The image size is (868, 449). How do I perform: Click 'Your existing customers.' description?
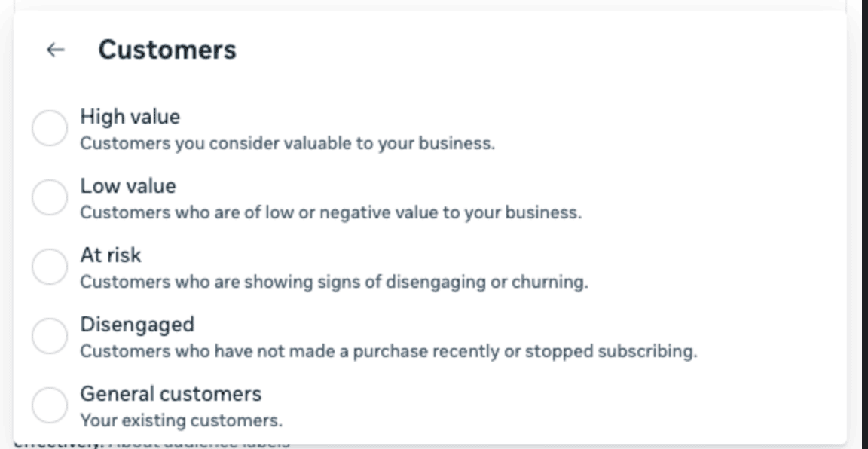click(182, 421)
